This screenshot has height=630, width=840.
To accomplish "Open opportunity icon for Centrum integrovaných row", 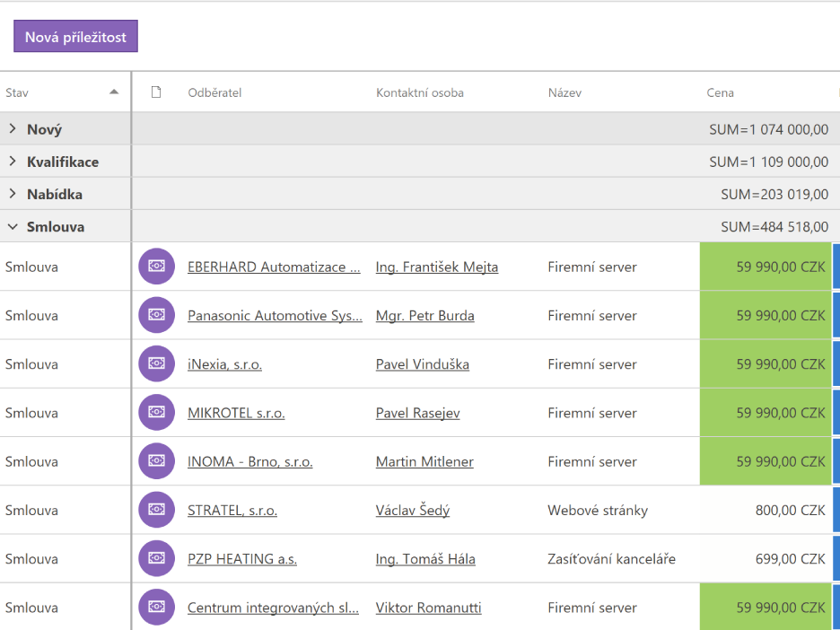I will point(156,607).
